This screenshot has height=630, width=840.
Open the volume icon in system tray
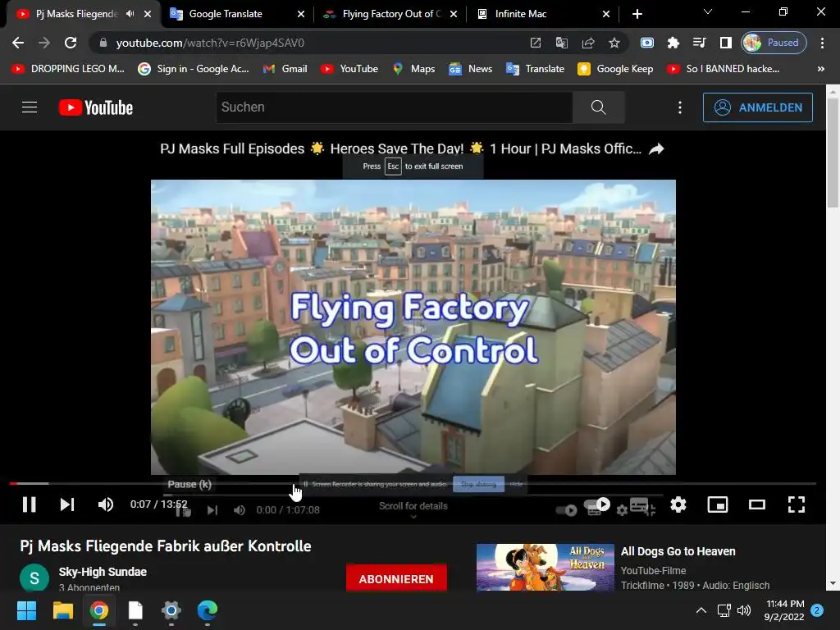[x=744, y=610]
